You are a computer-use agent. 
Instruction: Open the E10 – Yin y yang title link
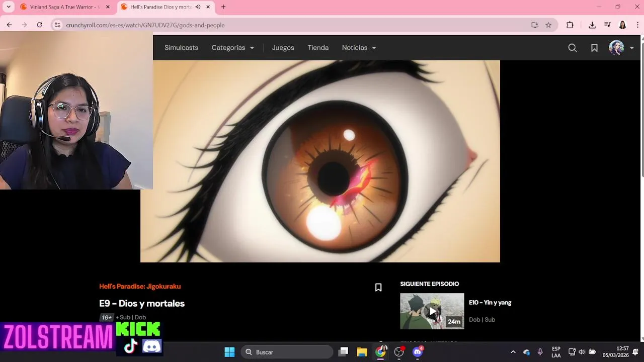pos(490,303)
